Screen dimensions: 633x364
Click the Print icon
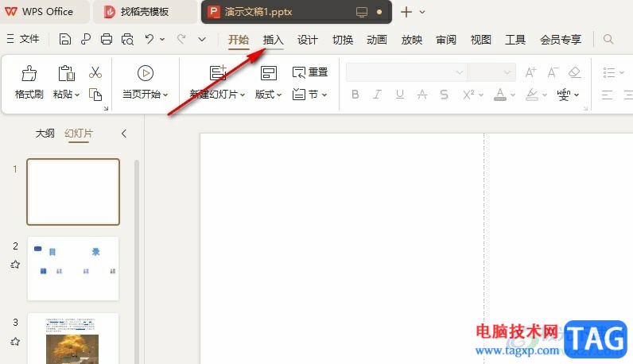pyautogui.click(x=107, y=39)
